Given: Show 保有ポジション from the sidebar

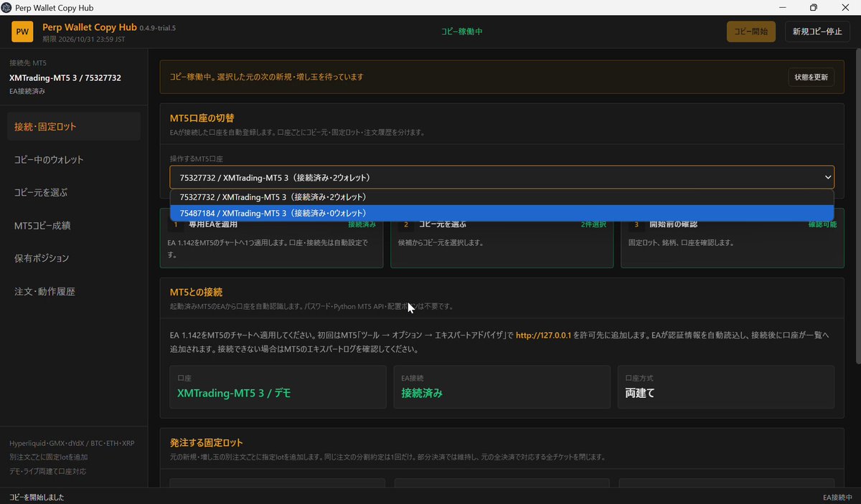Looking at the screenshot, I should click(x=74, y=259).
